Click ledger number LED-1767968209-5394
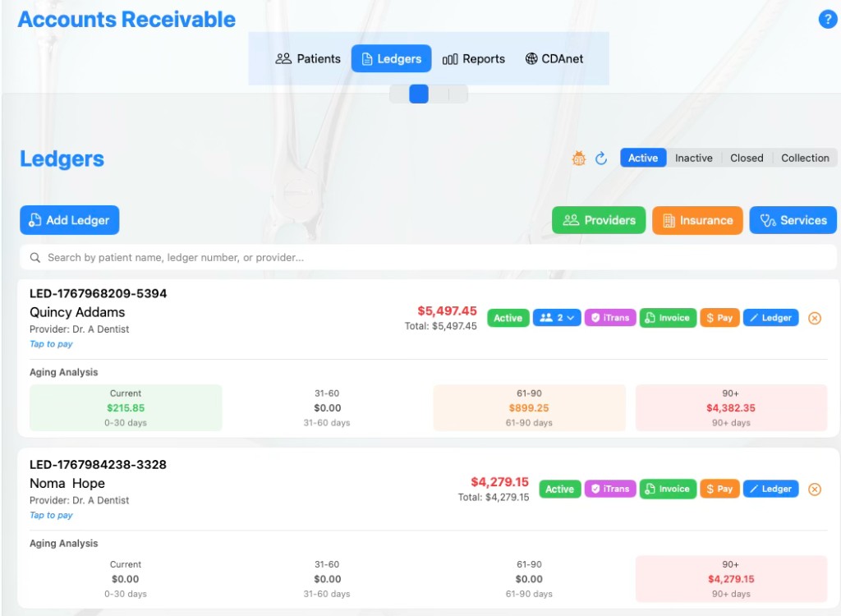 [x=99, y=293]
